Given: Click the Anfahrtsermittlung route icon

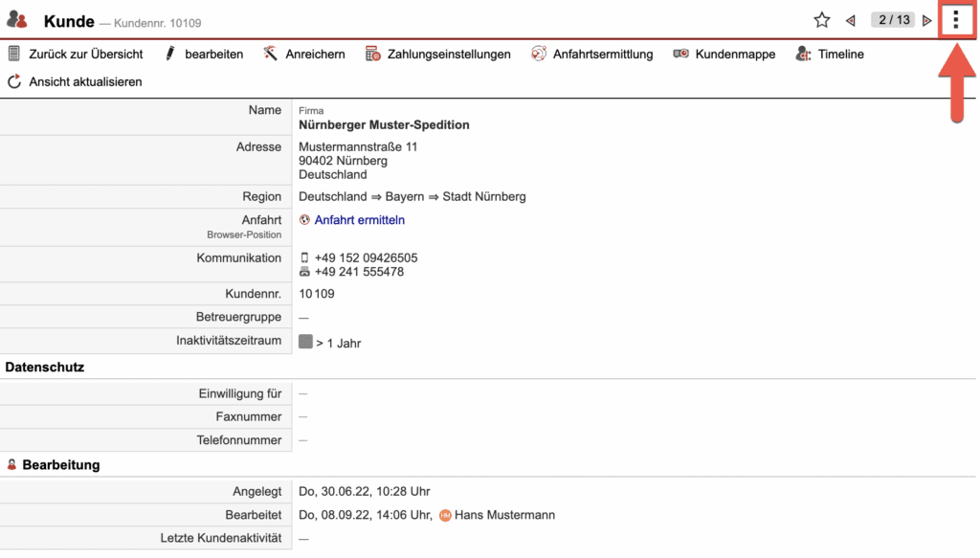Looking at the screenshot, I should [x=539, y=54].
